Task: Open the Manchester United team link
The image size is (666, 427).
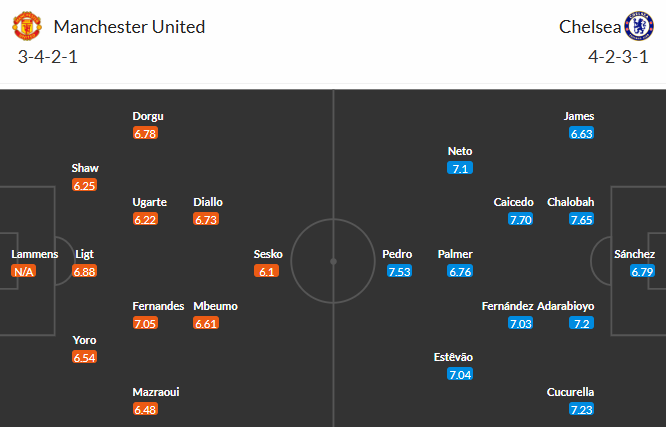Action: coord(130,27)
